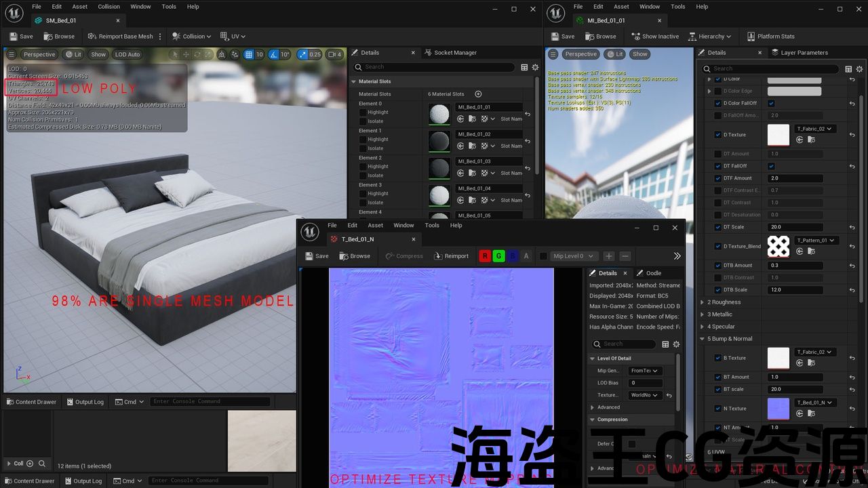868x488 pixels.
Task: Click red R channel button
Action: (485, 256)
